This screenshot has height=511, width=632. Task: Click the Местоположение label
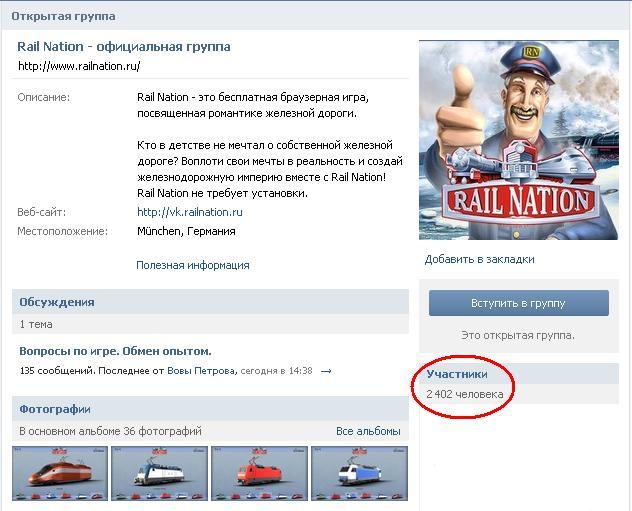click(x=62, y=231)
